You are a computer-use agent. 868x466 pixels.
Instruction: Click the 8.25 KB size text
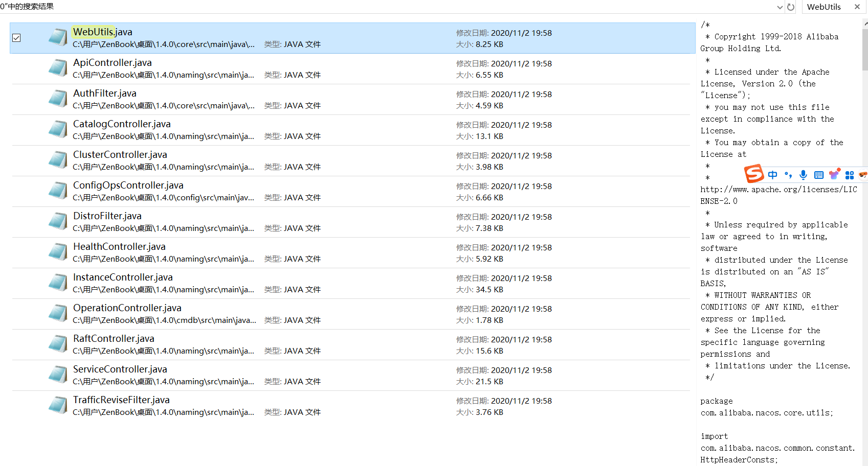[x=489, y=44]
